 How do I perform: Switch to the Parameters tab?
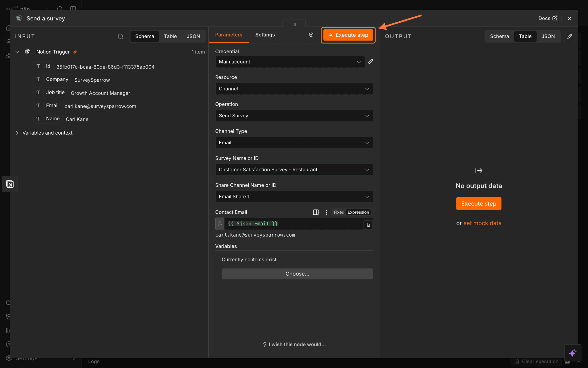click(229, 35)
